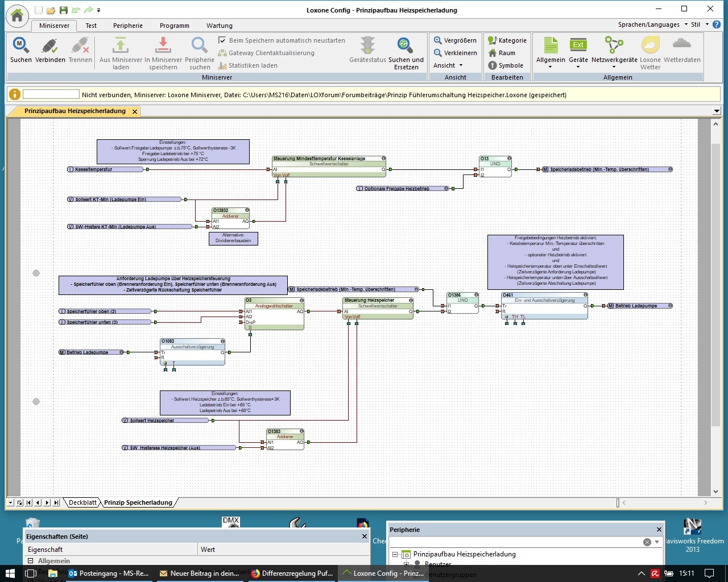This screenshot has width=728, height=582.
Task: Switch to the Deckblatt page tab
Action: (82, 502)
